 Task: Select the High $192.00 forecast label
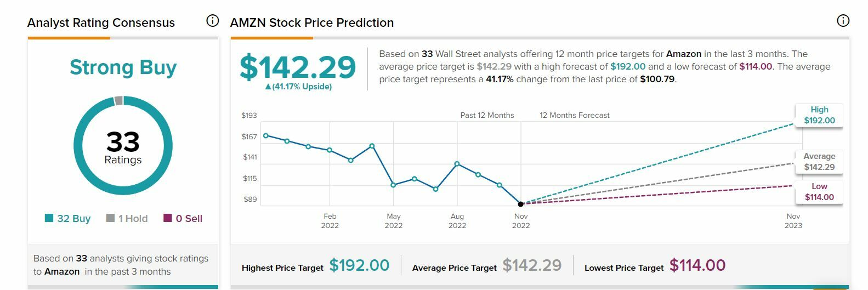tap(819, 115)
